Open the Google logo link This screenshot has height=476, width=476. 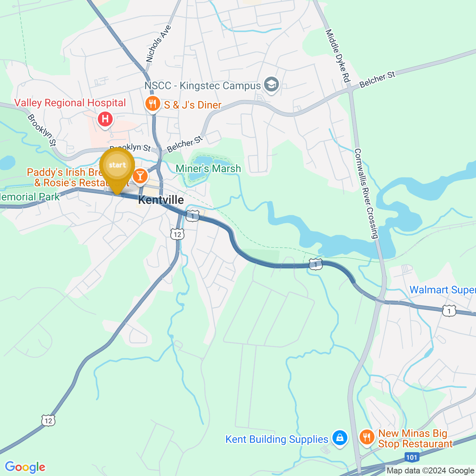point(25,467)
